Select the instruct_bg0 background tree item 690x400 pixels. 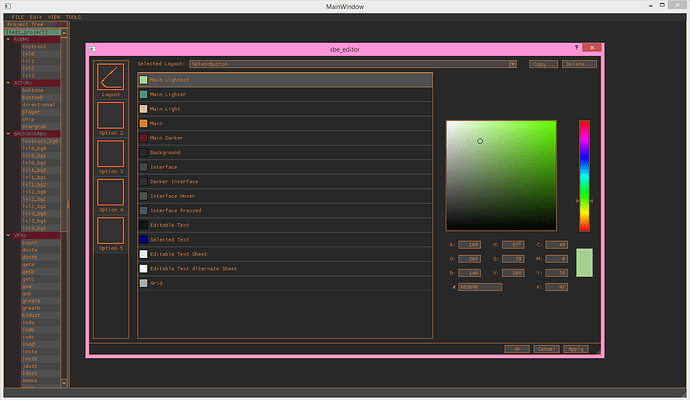click(x=40, y=141)
